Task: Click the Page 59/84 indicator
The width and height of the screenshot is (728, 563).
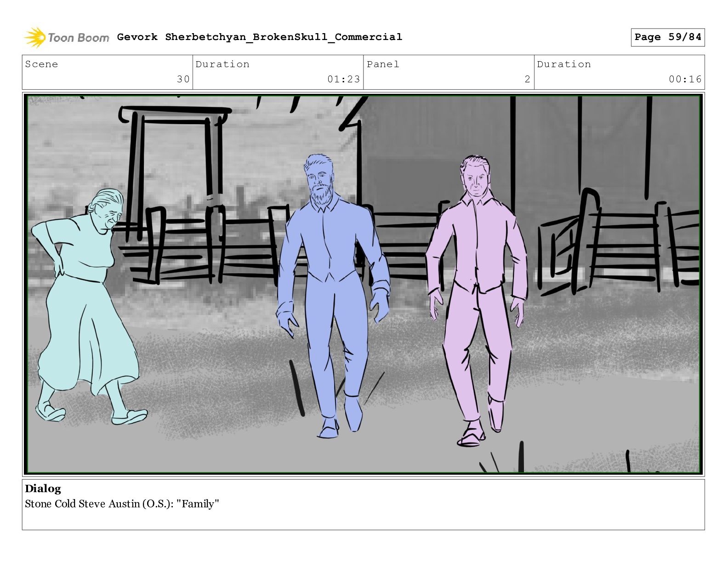Action: [667, 37]
